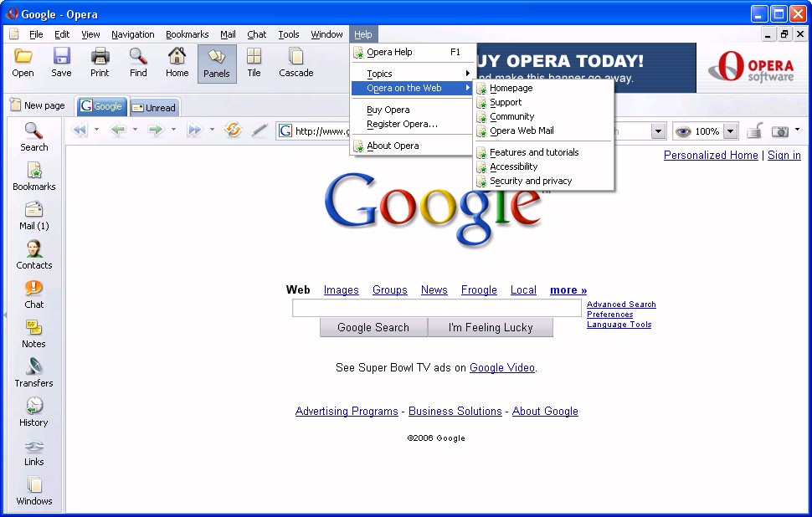Open the Google Video link
Screen dimensions: 812x517
501,367
